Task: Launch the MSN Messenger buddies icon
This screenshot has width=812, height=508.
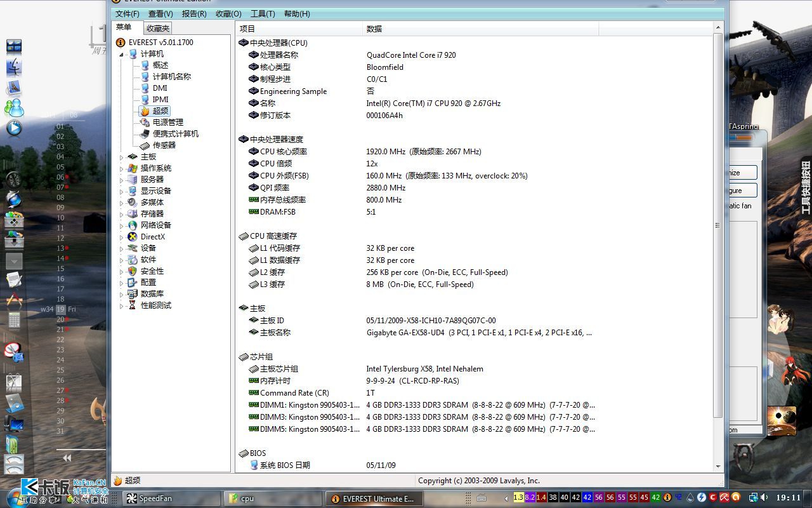Action: (14, 108)
